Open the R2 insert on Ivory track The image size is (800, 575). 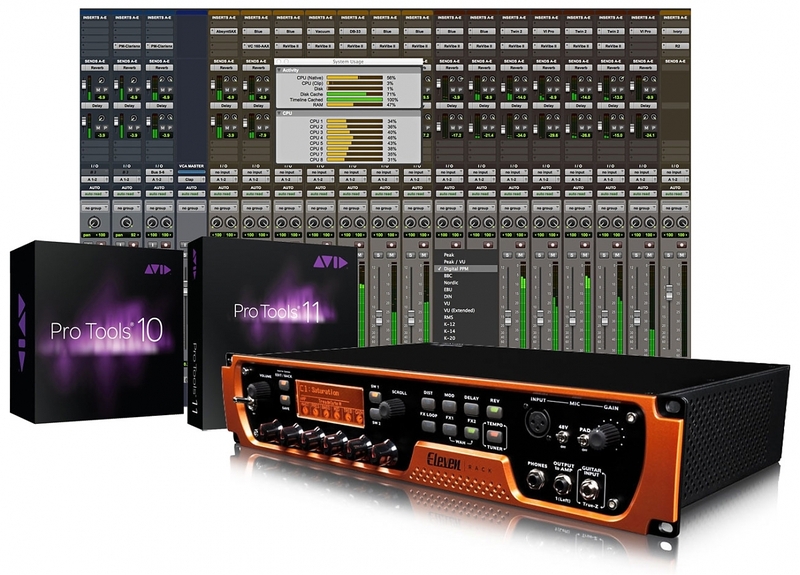(675, 46)
